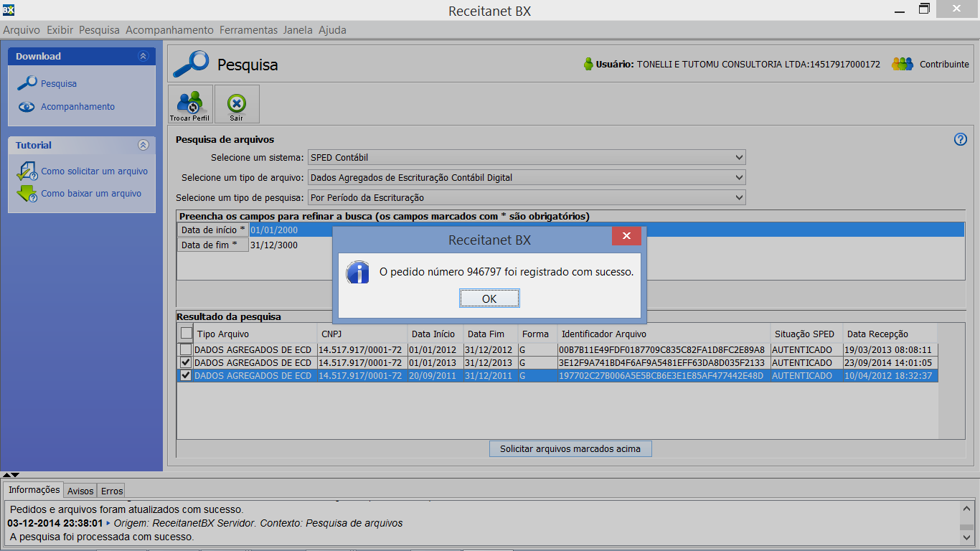Click the collapse arrows above the log panel

(11, 475)
